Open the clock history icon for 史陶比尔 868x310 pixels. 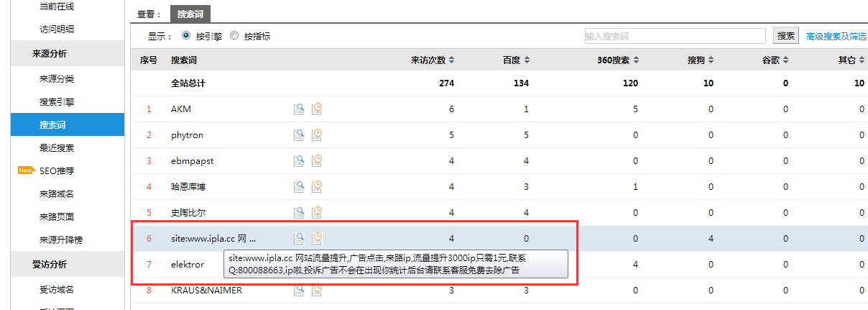click(x=317, y=213)
